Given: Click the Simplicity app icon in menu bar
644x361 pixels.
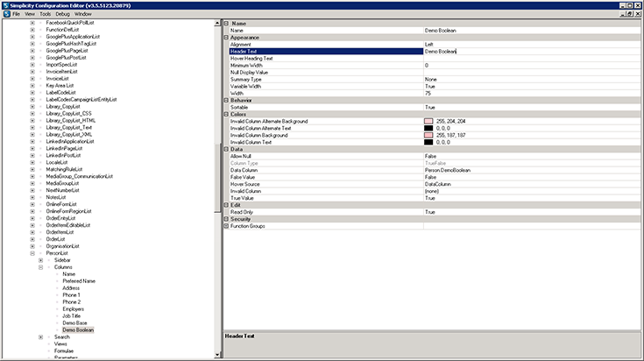Looking at the screenshot, I should coord(7,14).
